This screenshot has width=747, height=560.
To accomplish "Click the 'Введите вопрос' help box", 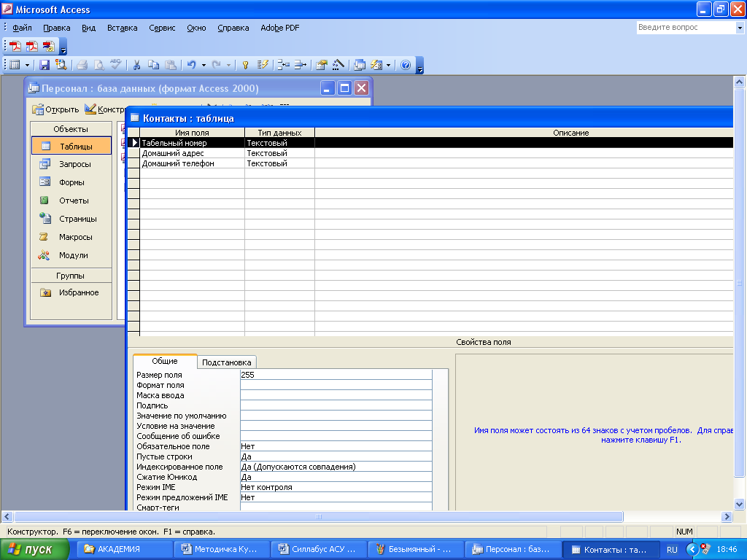I will coord(686,27).
